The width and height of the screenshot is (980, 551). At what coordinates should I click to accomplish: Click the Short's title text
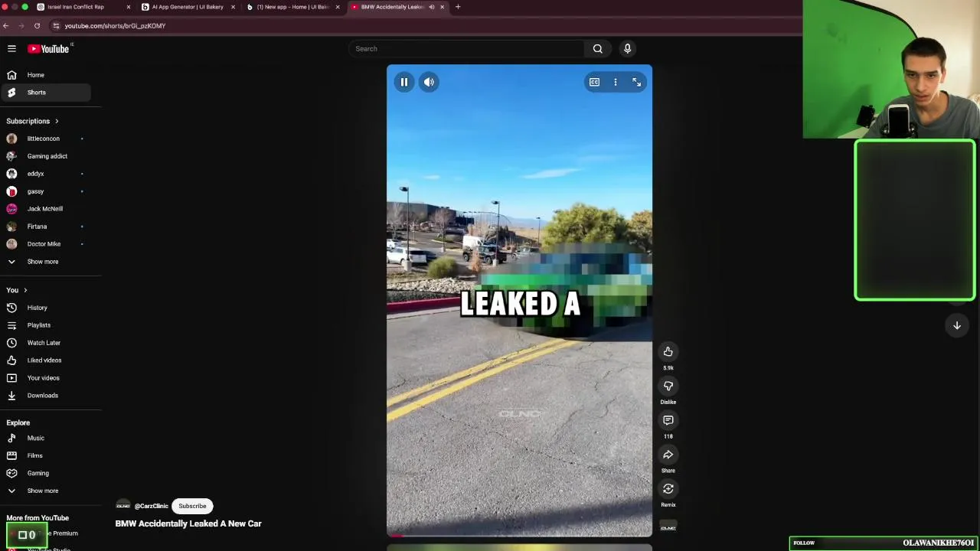188,523
